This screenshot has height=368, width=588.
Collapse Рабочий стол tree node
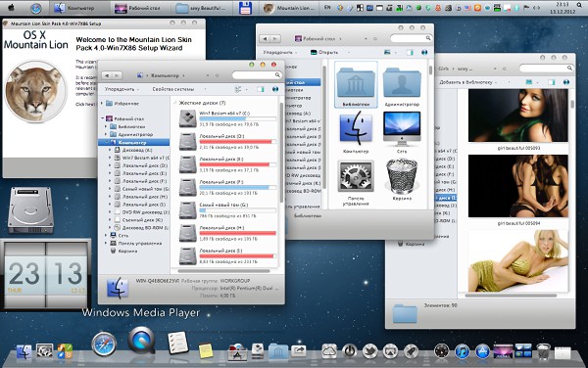pos(102,118)
